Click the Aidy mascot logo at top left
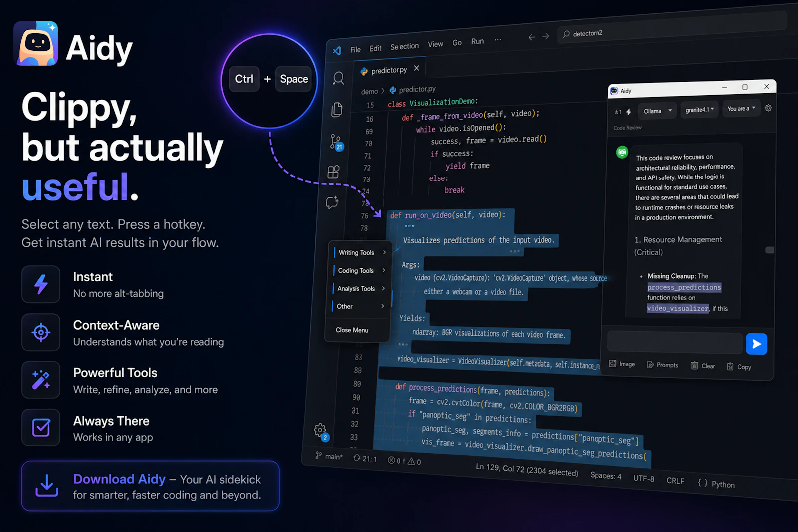The image size is (798, 532). tap(36, 44)
